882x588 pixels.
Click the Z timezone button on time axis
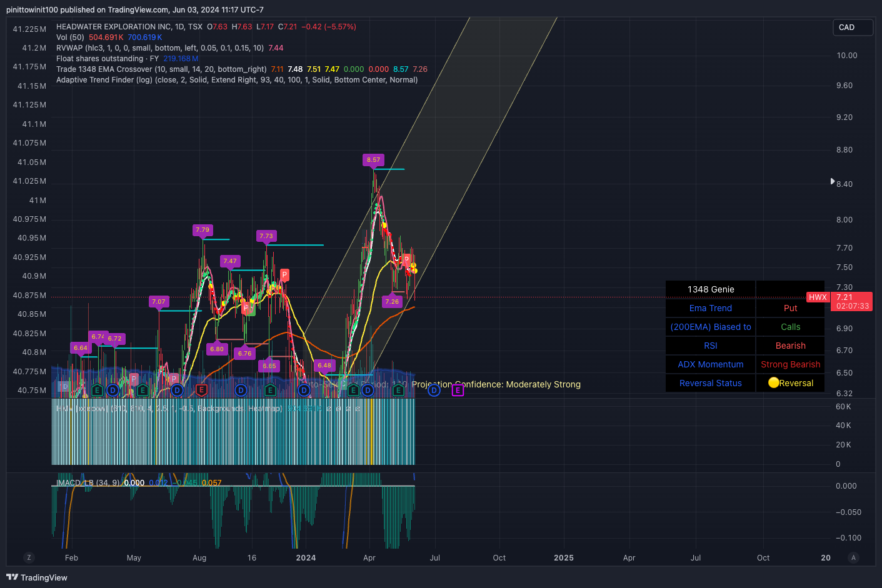click(29, 557)
